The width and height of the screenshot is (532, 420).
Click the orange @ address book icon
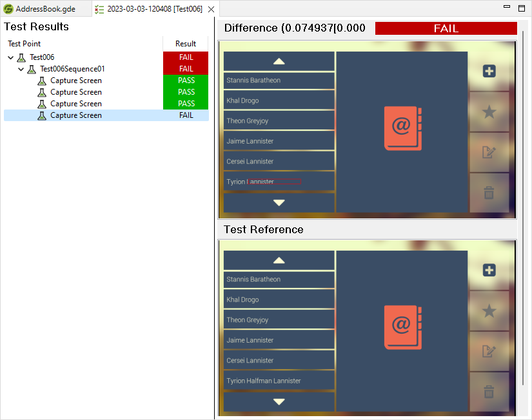(x=402, y=128)
